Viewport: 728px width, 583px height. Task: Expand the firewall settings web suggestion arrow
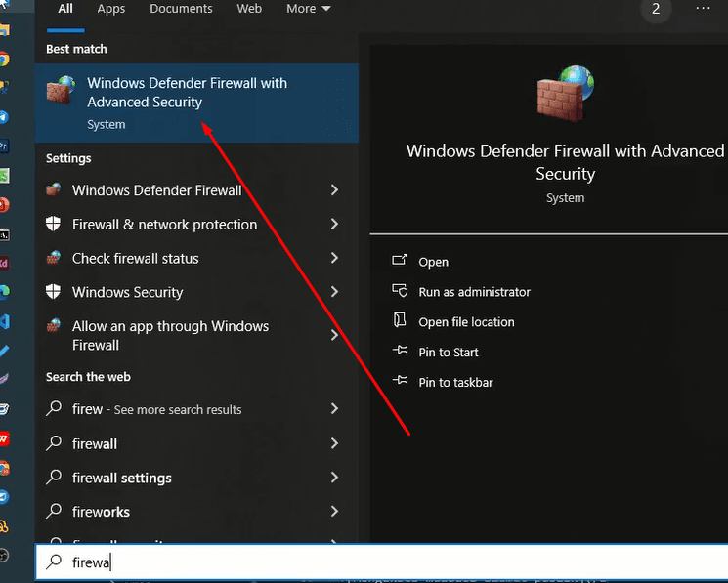pos(334,478)
